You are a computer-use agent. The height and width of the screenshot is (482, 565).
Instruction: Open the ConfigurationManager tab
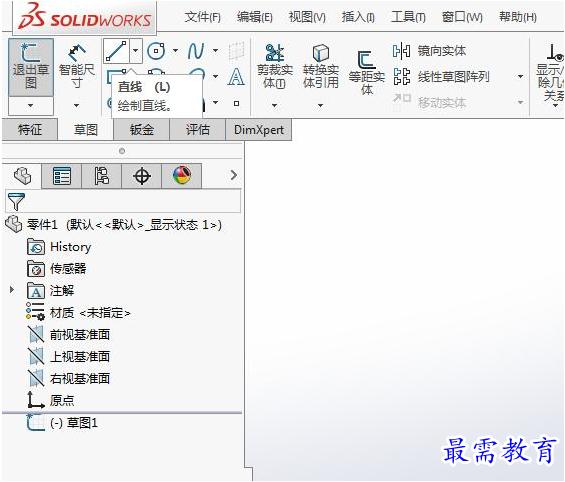[x=102, y=176]
